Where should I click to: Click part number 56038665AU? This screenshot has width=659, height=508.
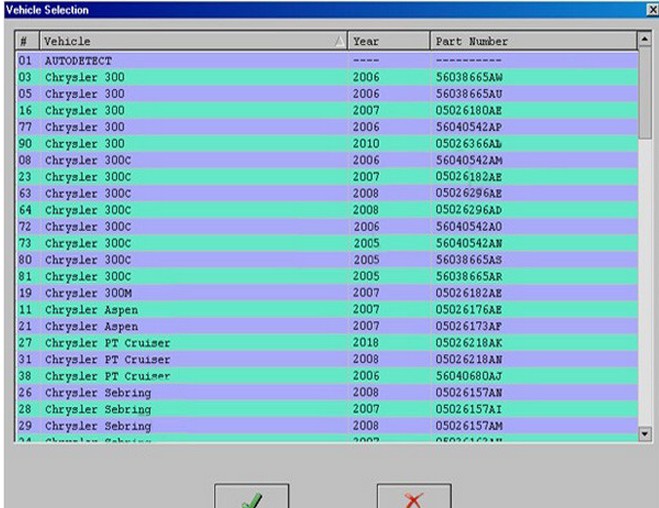coord(469,94)
